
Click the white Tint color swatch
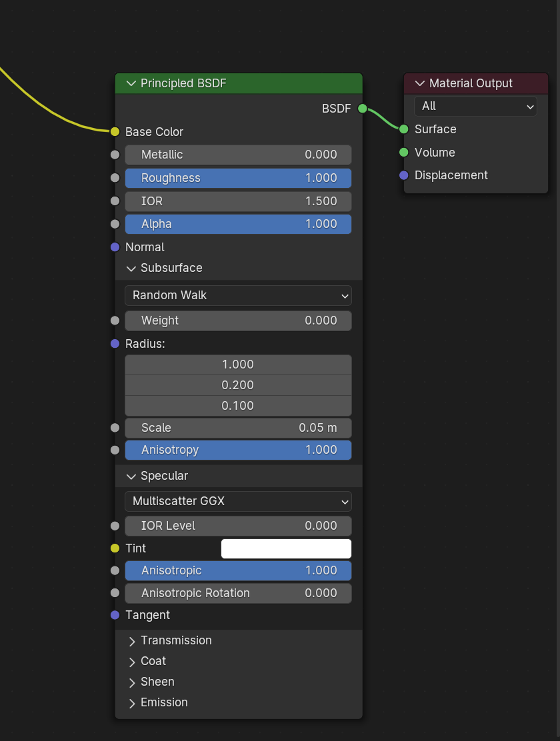point(286,548)
